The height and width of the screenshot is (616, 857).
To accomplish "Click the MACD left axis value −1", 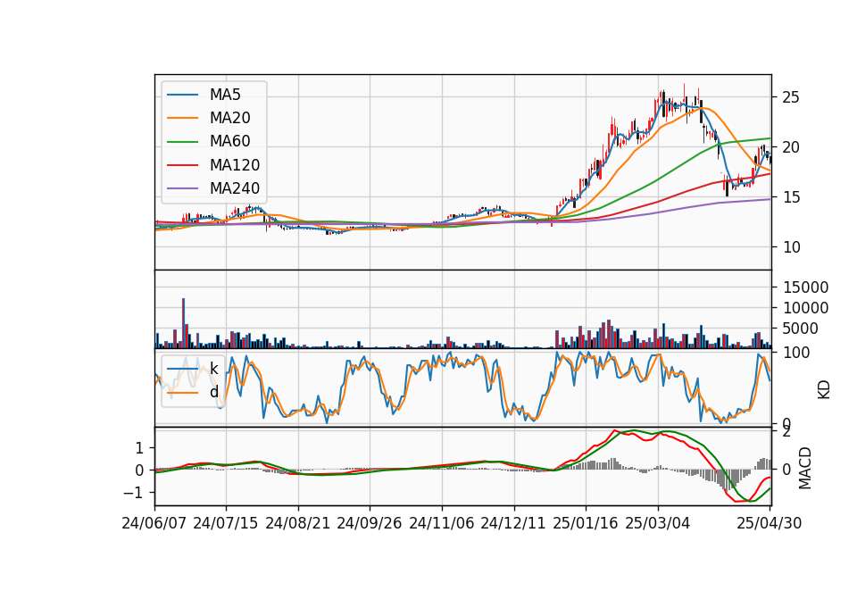I will 133,493.
